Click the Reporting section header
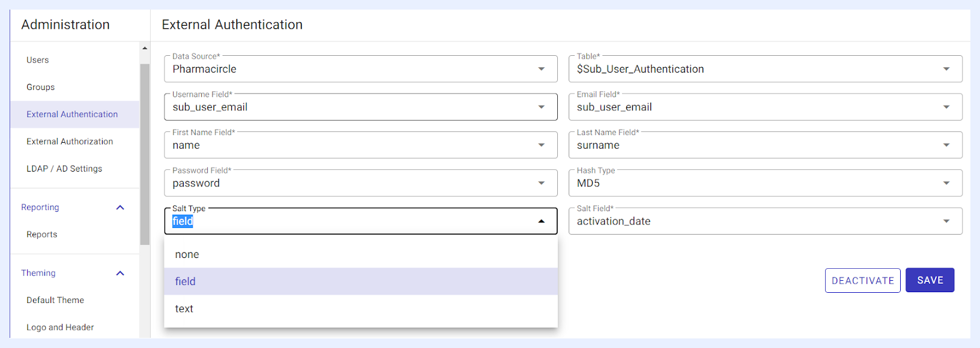Image resolution: width=980 pixels, height=348 pixels. [x=40, y=207]
